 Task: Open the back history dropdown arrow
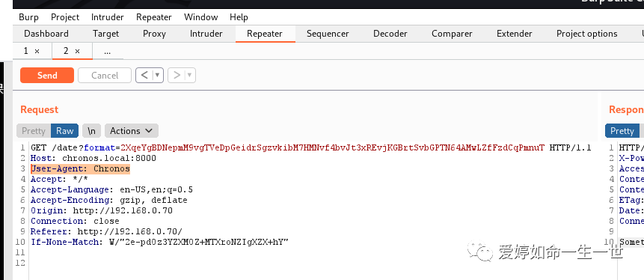coord(158,76)
